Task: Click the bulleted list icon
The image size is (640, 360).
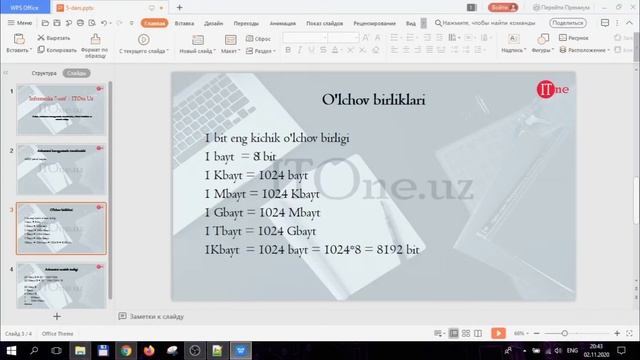Action: coord(395,38)
